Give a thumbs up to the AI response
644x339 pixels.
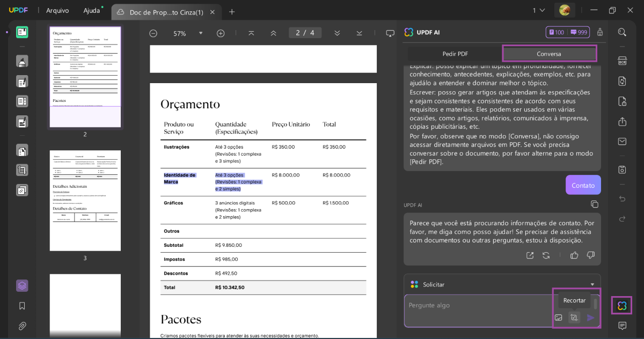click(574, 255)
